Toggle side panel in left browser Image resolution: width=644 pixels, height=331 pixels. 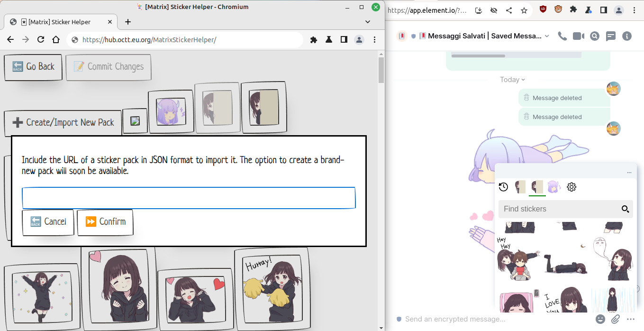point(344,40)
